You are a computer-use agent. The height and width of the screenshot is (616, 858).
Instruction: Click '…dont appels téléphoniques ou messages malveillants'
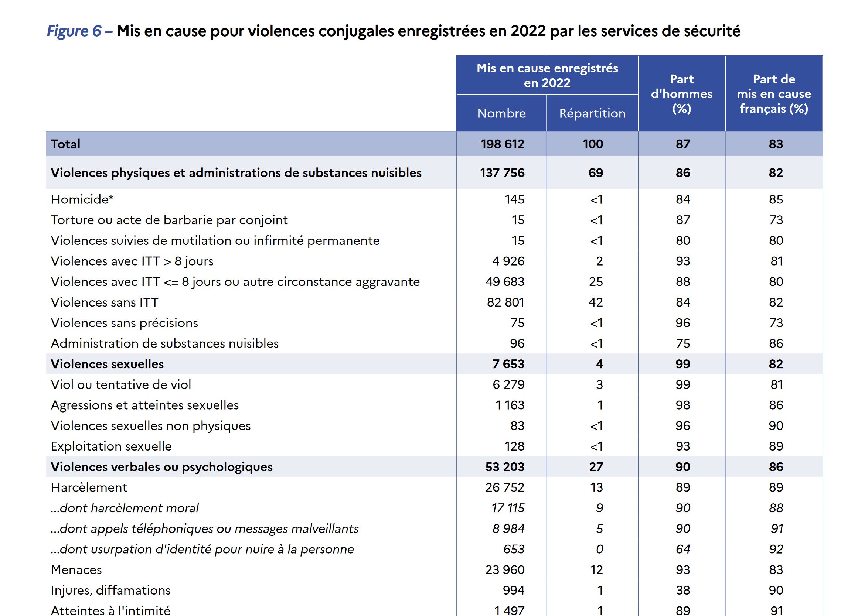click(205, 528)
